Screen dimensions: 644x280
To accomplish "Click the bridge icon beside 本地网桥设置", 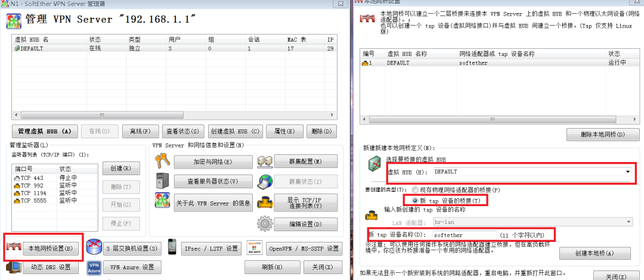I will click(x=13, y=247).
